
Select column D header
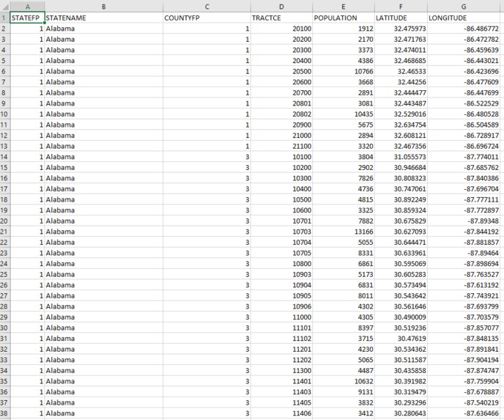(281, 7)
